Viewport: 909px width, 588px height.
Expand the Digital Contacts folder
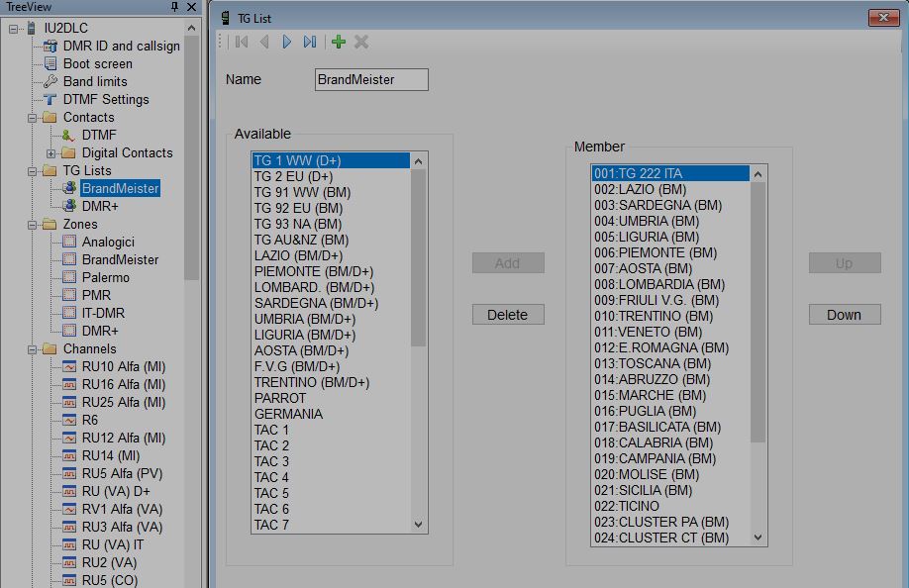pos(51,153)
